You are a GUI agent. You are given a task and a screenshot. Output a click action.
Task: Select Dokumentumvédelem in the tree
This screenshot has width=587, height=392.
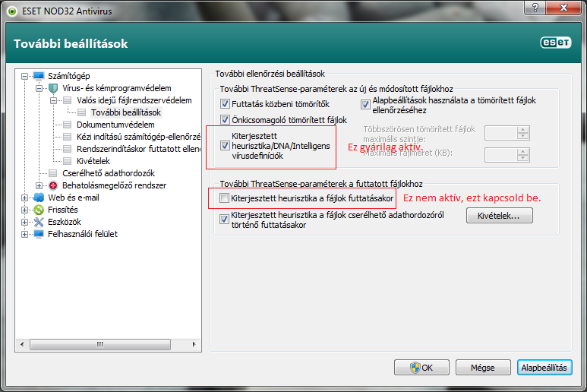point(115,125)
